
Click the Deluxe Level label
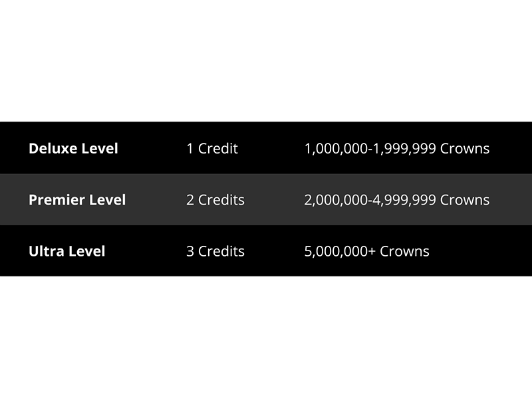pos(73,148)
